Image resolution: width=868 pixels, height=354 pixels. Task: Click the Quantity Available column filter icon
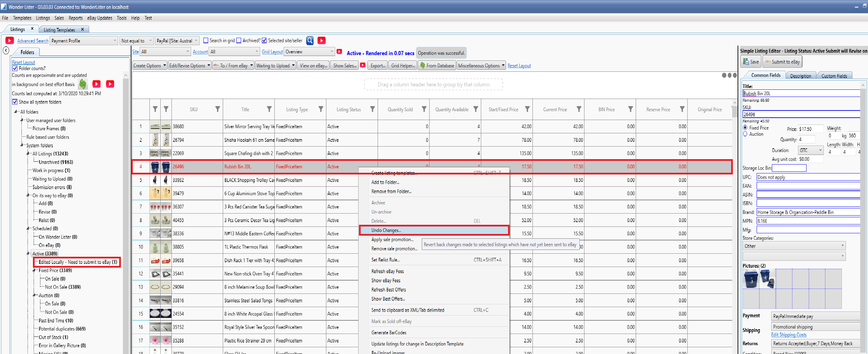click(x=476, y=109)
